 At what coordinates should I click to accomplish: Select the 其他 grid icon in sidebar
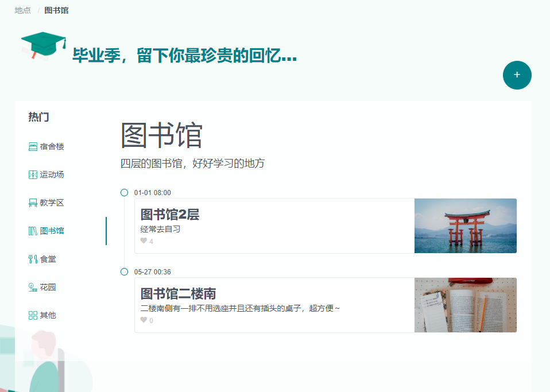32,315
